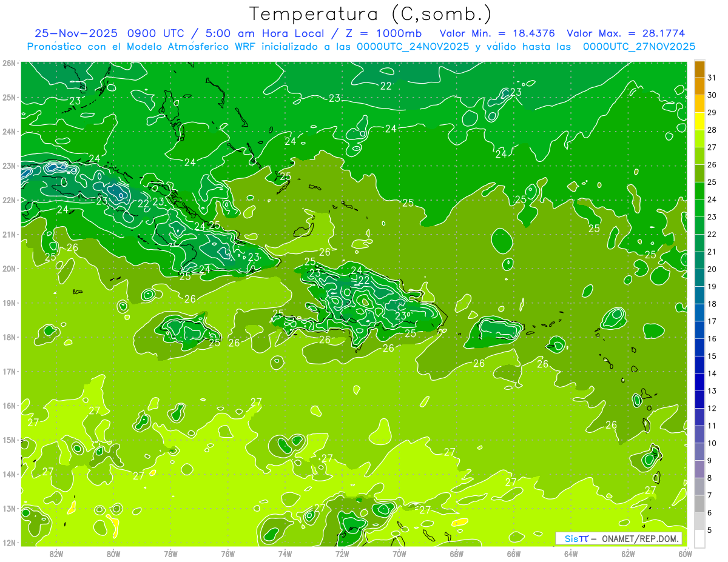Click the '70W' longitude axis label
Viewport: 728px width, 562px height.
click(x=399, y=554)
